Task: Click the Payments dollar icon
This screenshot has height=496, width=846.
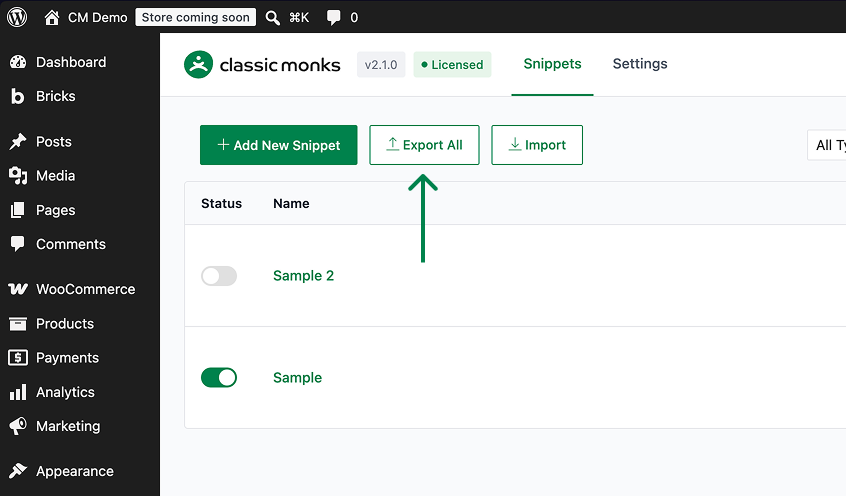Action: [x=18, y=357]
